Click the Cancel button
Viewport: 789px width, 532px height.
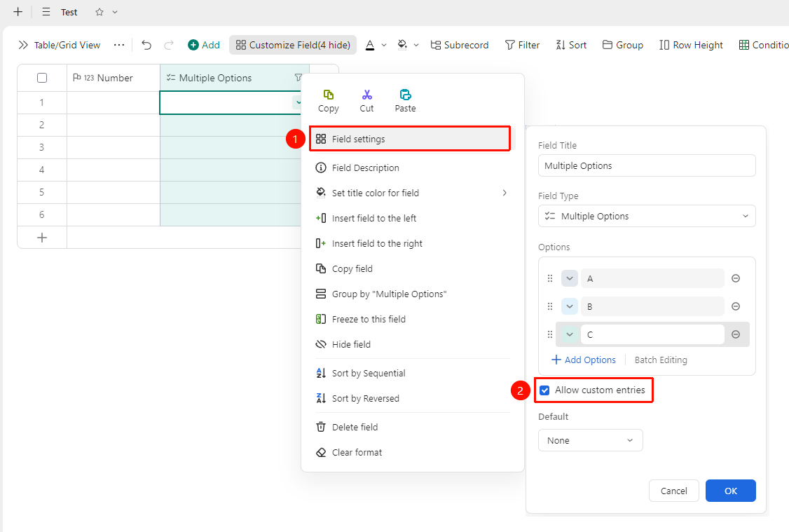click(x=674, y=491)
